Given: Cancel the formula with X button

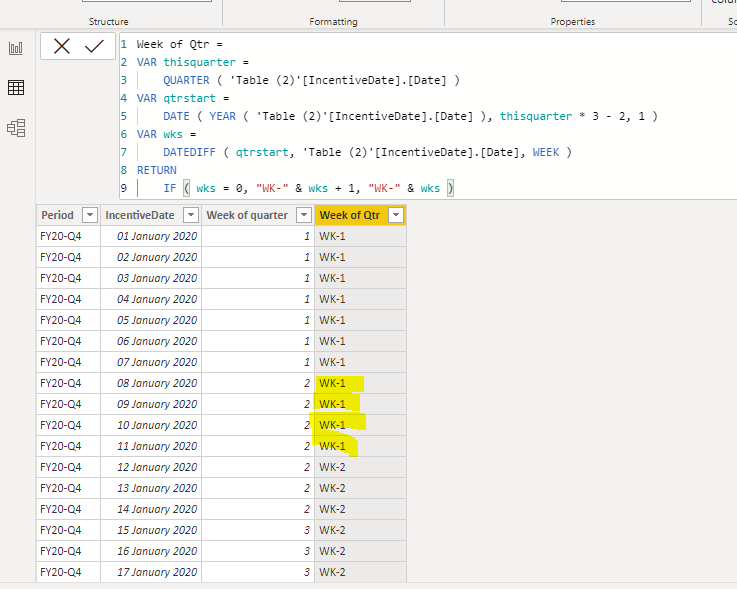Looking at the screenshot, I should (62, 46).
